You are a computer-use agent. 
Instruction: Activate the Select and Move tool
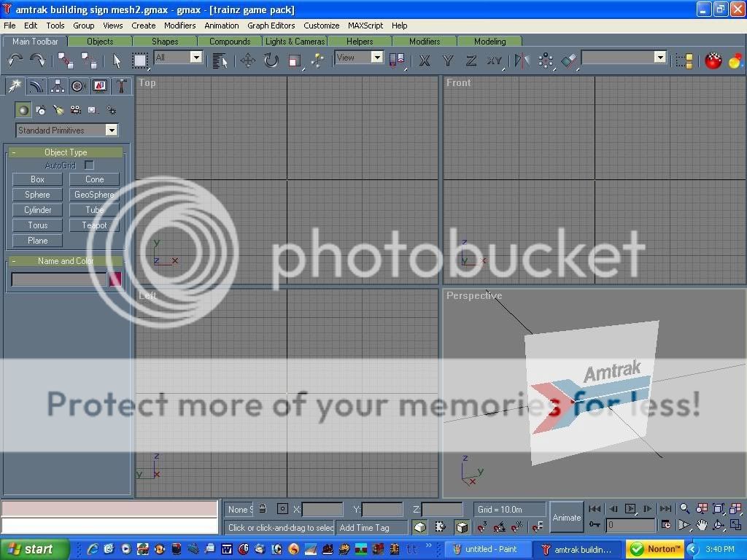tap(248, 61)
